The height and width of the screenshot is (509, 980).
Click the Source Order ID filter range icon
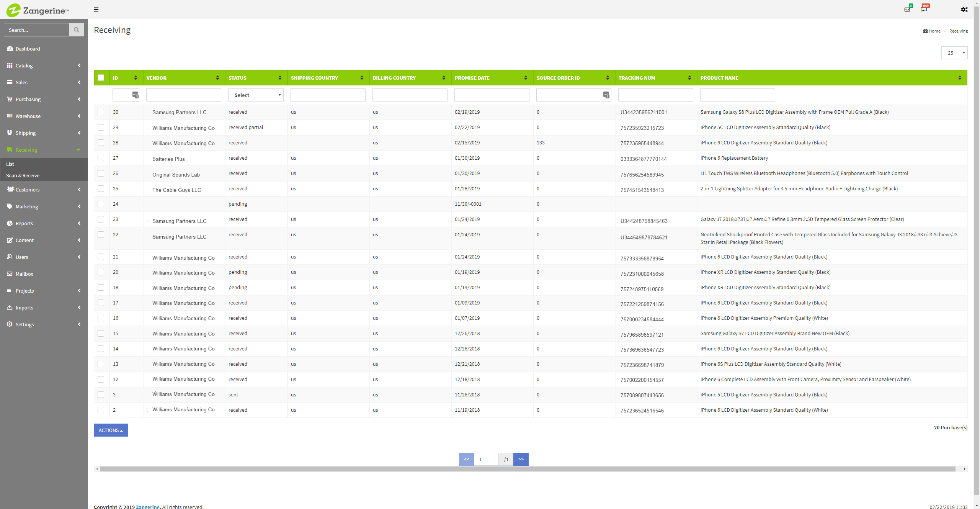click(x=606, y=95)
